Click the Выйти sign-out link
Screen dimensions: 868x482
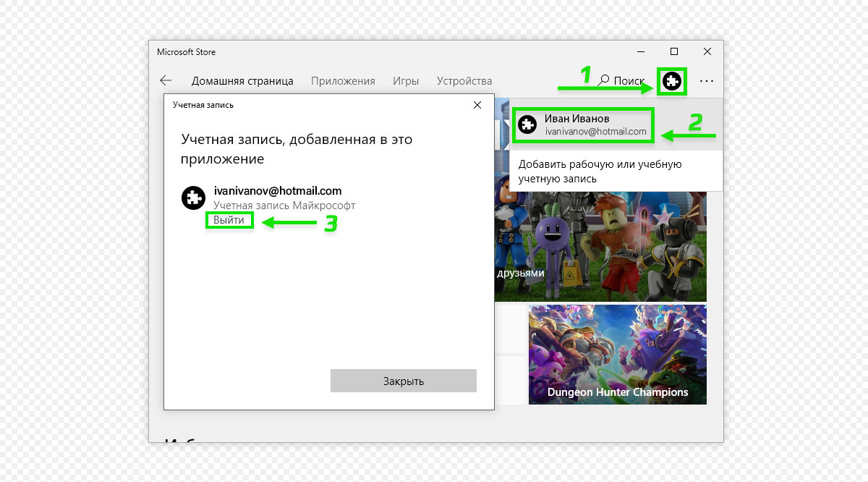click(229, 220)
